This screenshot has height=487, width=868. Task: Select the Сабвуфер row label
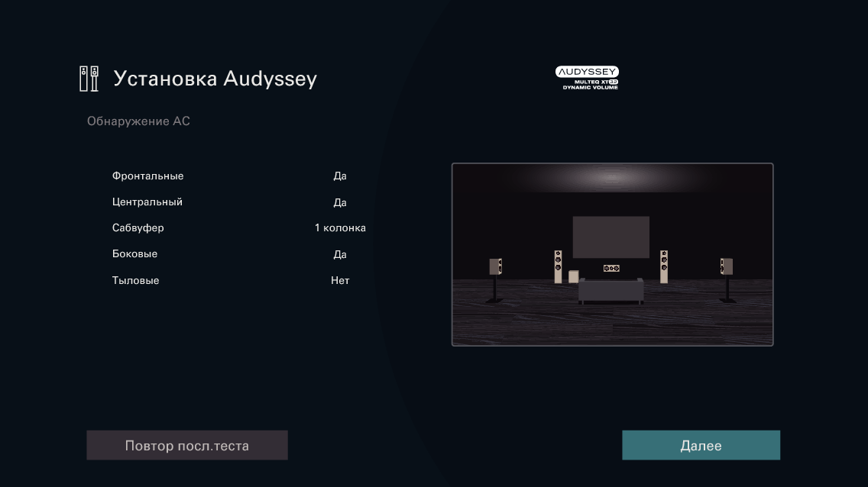(138, 227)
